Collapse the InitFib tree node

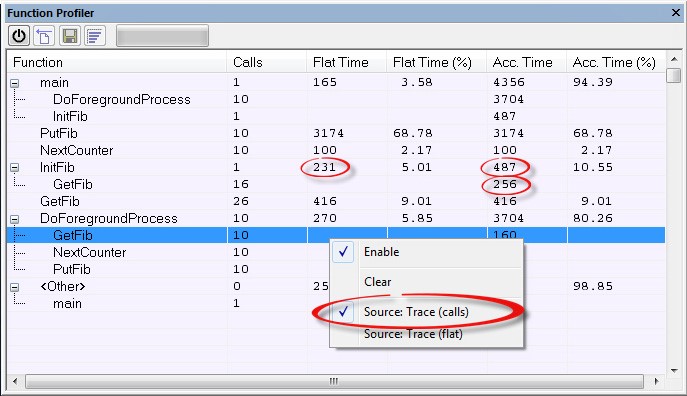[14, 167]
